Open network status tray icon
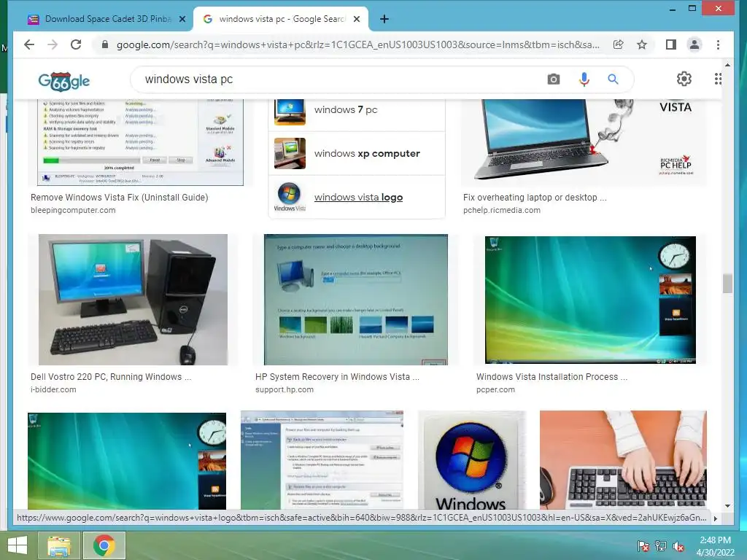The height and width of the screenshot is (560, 747). [661, 546]
